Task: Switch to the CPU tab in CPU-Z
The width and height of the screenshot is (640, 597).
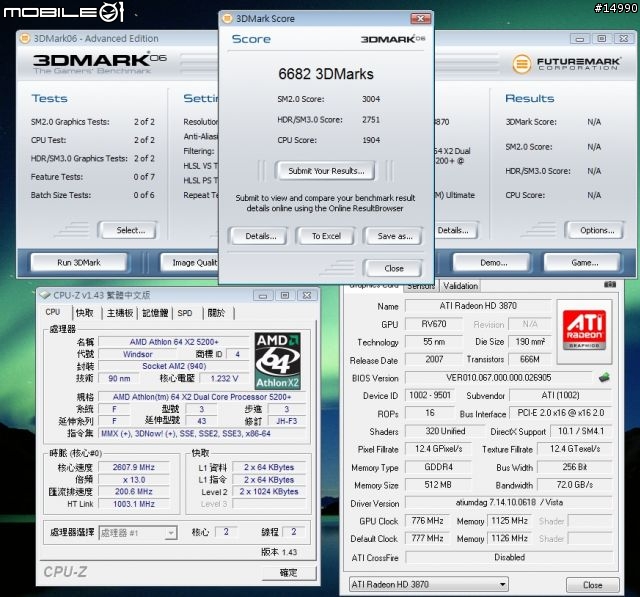Action: [53, 312]
